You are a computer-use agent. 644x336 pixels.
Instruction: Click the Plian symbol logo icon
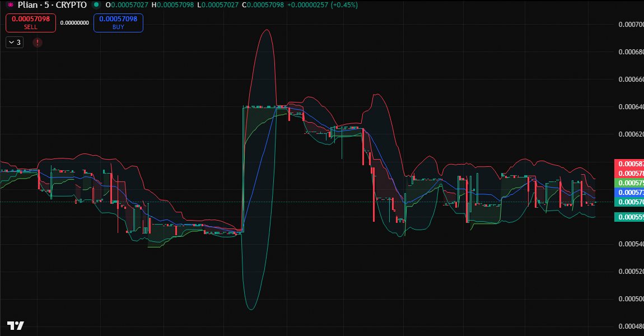click(10, 5)
